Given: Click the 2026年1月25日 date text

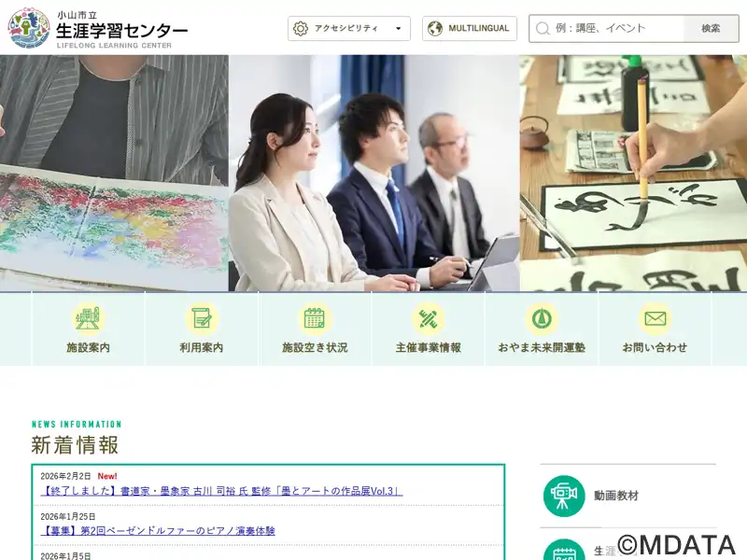Looking at the screenshot, I should click(67, 517).
